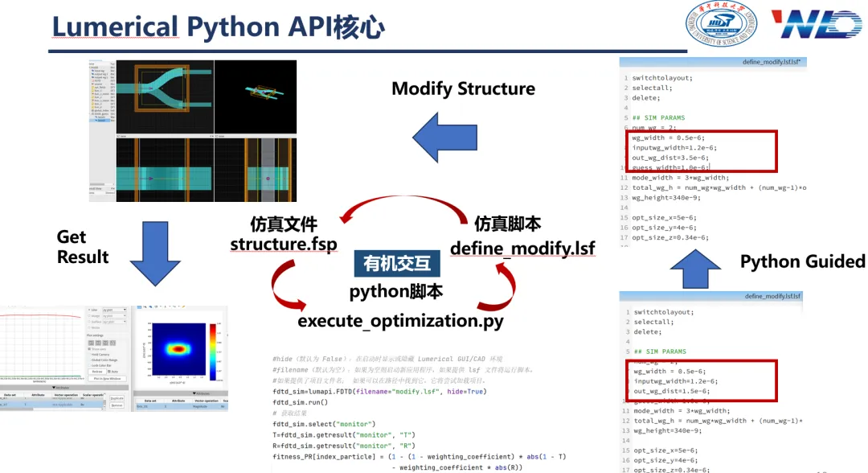Click the source object icon in the objects tree
This screenshot has height=473, width=868.
pos(94,84)
